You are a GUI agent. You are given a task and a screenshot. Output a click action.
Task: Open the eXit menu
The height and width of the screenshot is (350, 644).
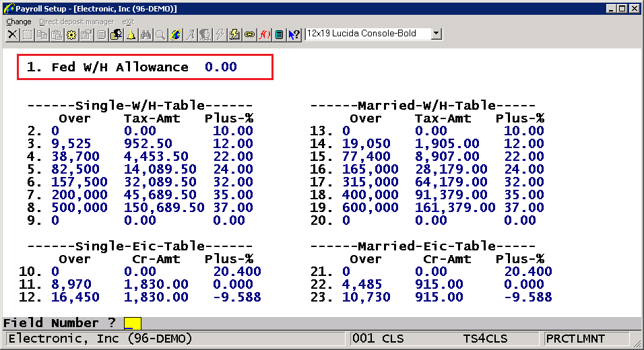tap(128, 22)
